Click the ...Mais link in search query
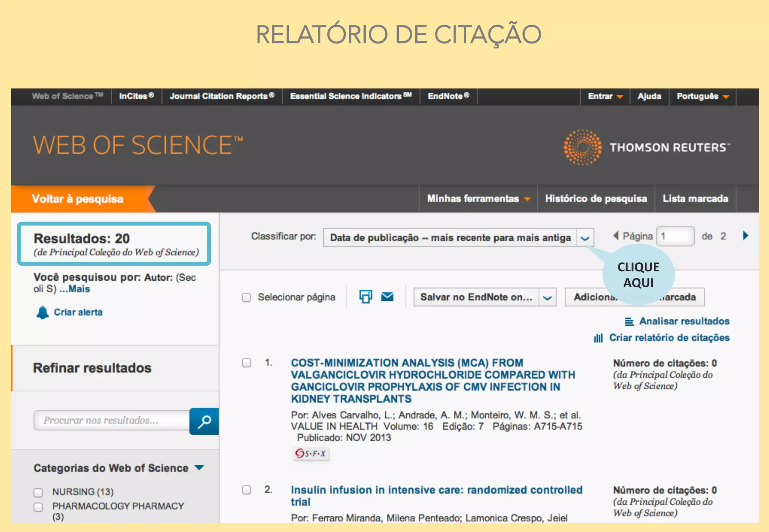The image size is (769, 532). 75,289
